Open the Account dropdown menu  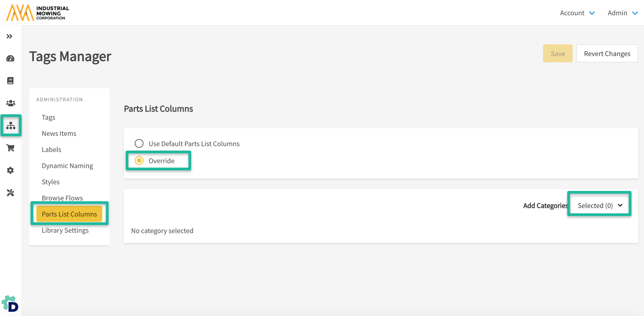[577, 13]
